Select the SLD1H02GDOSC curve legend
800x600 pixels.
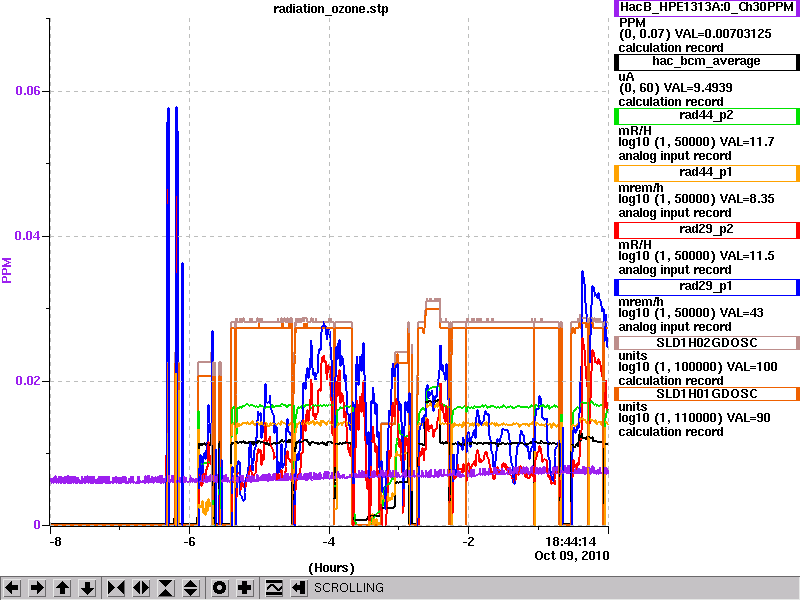coord(707,343)
